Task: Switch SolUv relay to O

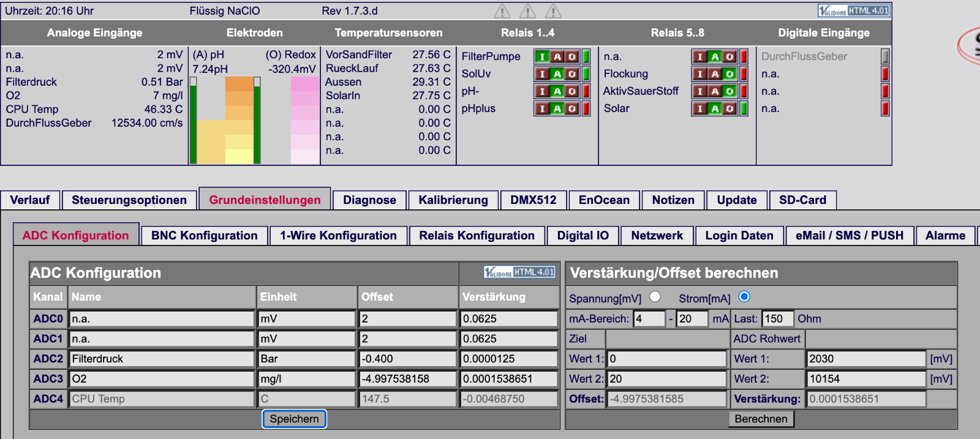Action: click(x=571, y=74)
